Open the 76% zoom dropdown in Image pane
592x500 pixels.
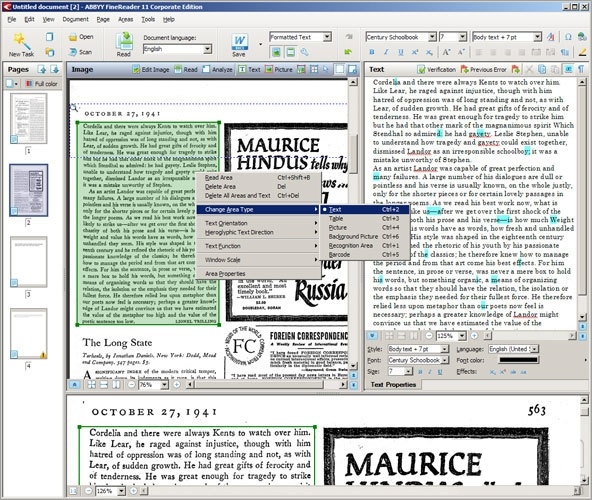[164, 385]
